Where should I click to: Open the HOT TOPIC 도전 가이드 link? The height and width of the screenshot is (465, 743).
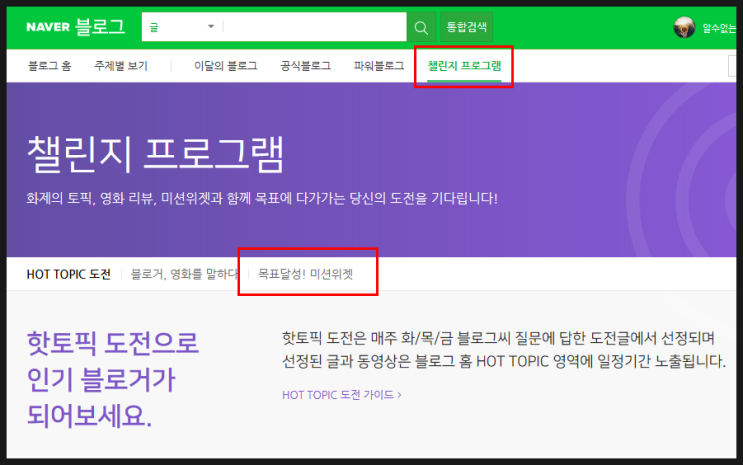(x=342, y=394)
